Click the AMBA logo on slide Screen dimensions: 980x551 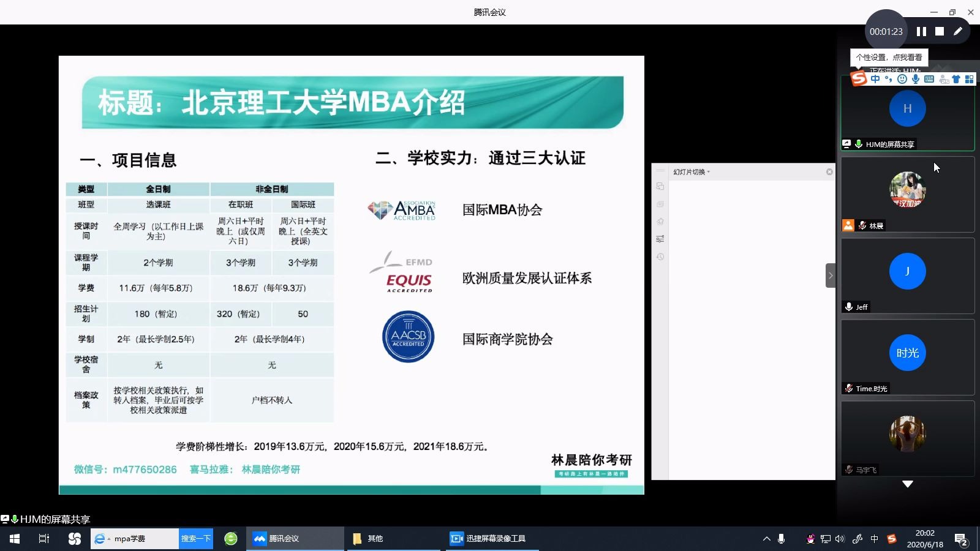pyautogui.click(x=402, y=210)
